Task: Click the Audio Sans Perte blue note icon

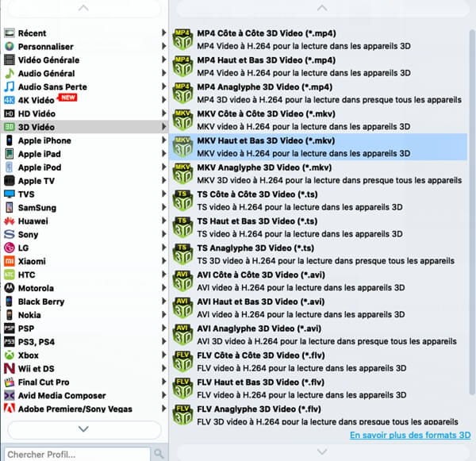Action: click(9, 86)
